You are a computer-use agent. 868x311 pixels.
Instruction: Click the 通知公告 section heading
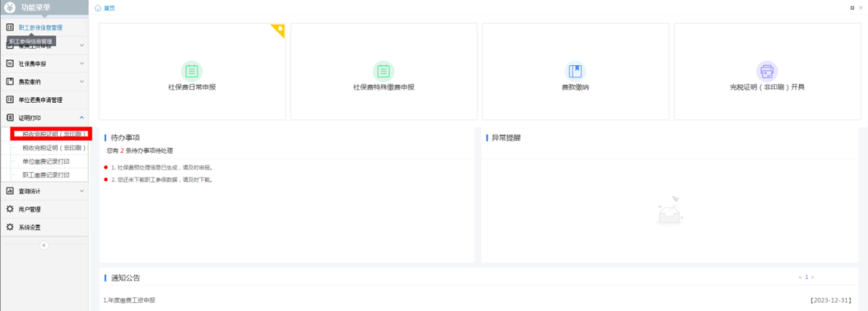point(125,278)
